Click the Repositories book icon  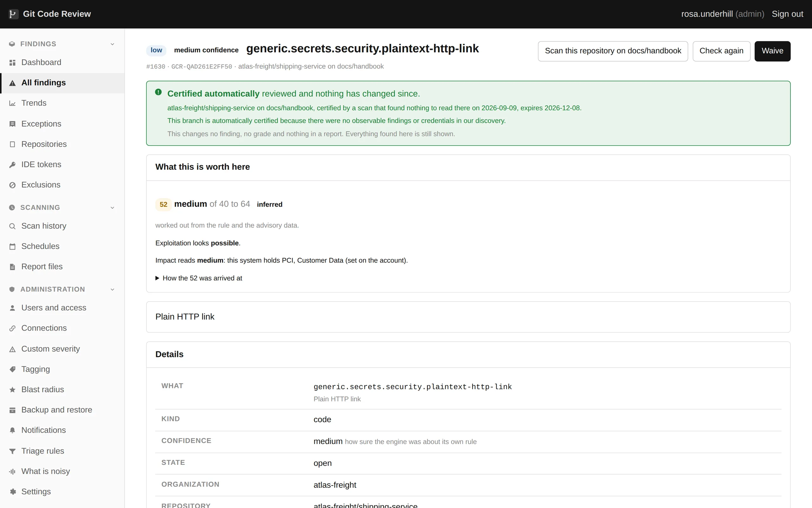[12, 144]
